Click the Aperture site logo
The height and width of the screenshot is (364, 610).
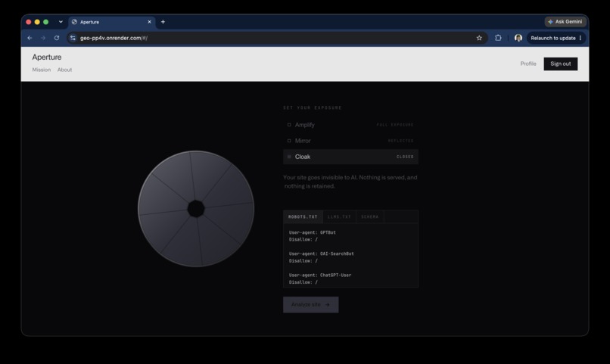pos(47,58)
